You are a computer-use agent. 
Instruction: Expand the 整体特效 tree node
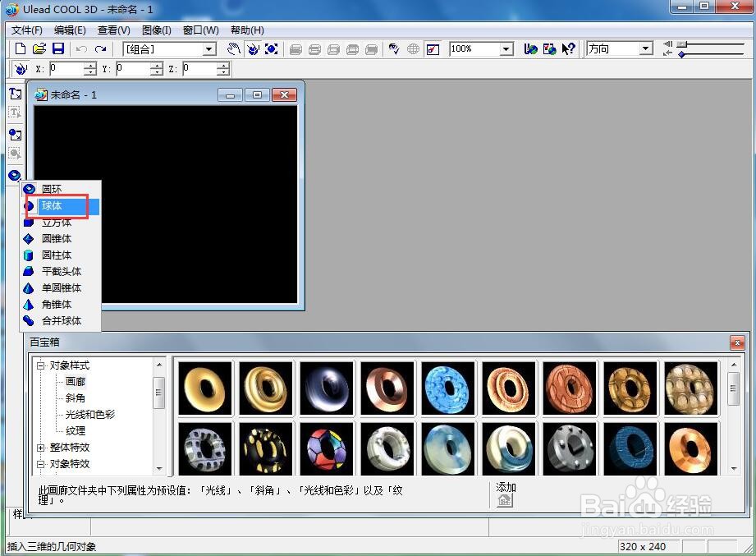tap(41, 448)
